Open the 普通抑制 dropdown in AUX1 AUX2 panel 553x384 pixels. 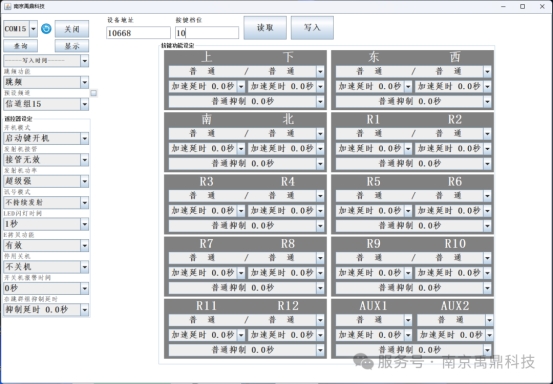pos(413,350)
